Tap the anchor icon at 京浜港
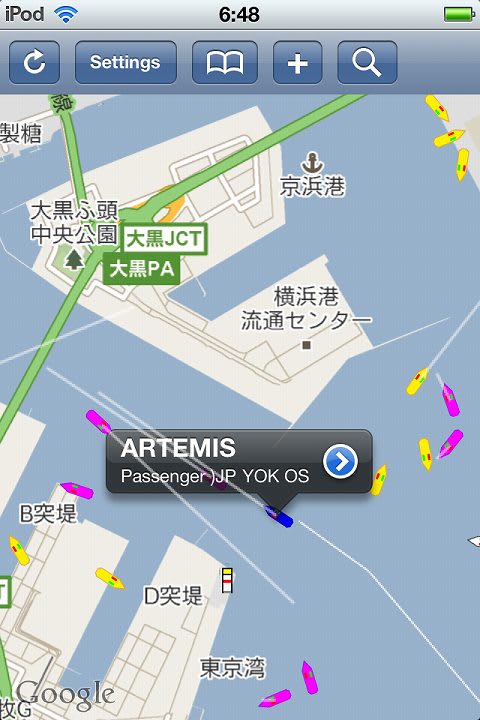Image resolution: width=480 pixels, height=720 pixels. coord(312,163)
